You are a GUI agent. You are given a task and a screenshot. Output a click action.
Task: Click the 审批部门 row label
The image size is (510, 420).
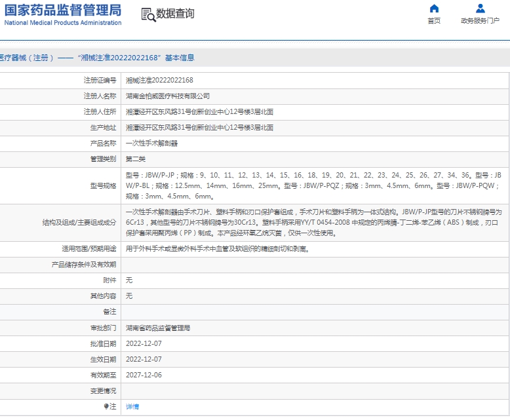[x=103, y=328]
